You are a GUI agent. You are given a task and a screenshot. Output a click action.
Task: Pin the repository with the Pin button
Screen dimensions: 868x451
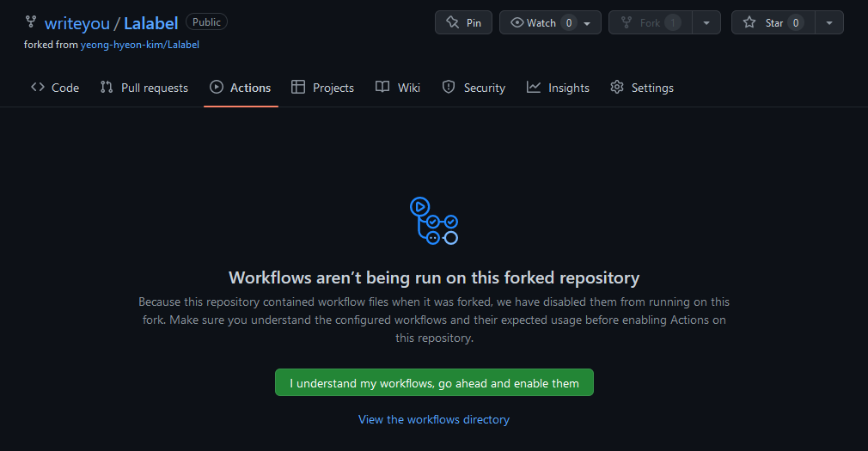(x=463, y=22)
